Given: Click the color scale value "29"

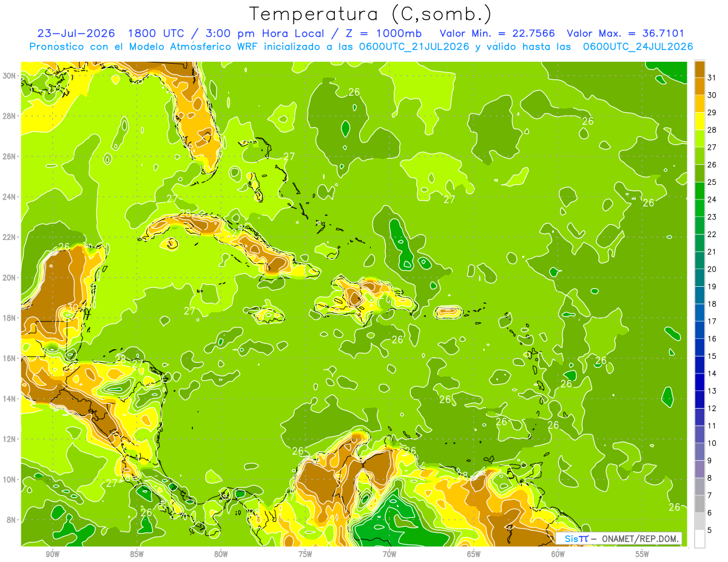Looking at the screenshot, I should point(712,113).
